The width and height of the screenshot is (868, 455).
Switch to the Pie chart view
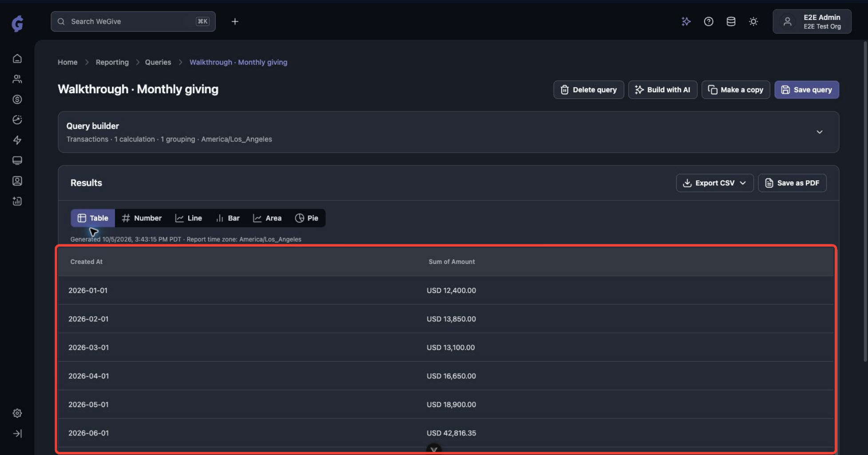tap(307, 218)
